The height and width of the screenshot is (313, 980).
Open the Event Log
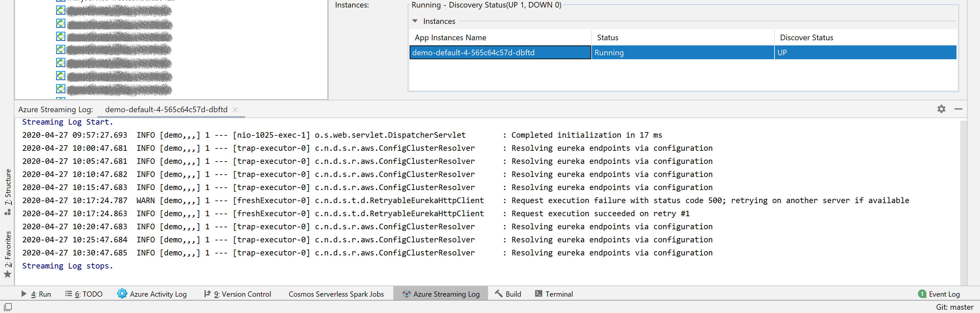939,294
